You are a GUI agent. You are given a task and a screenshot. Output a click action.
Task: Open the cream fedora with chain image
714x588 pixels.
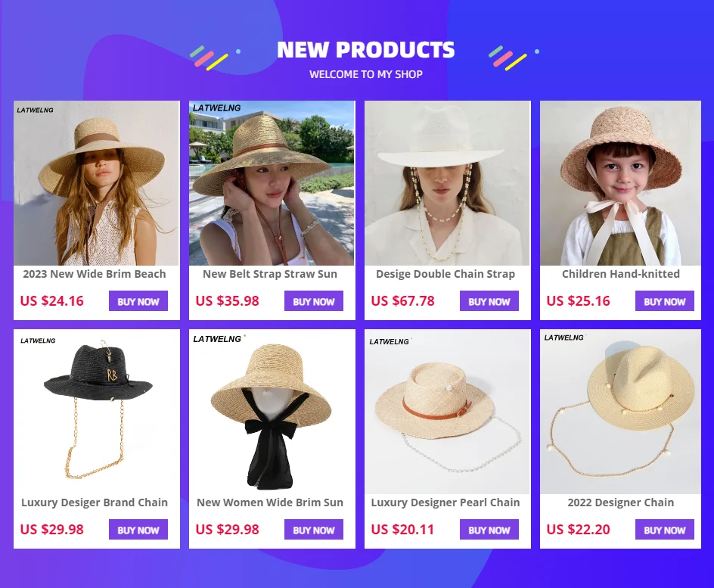620,412
